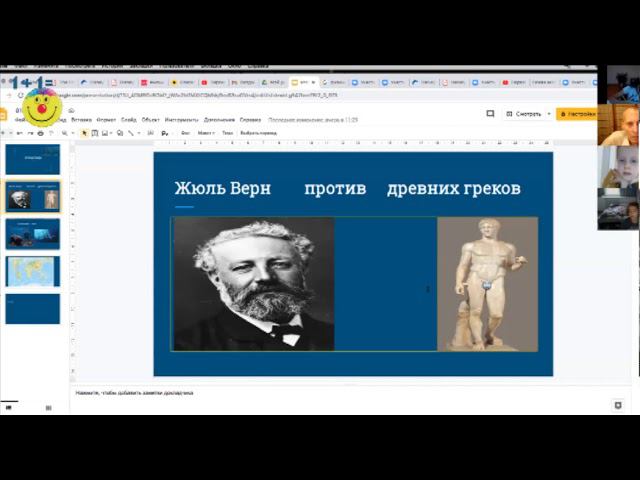The width and height of the screenshot is (640, 480).
Task: Click the last edit time link
Action: (313, 120)
